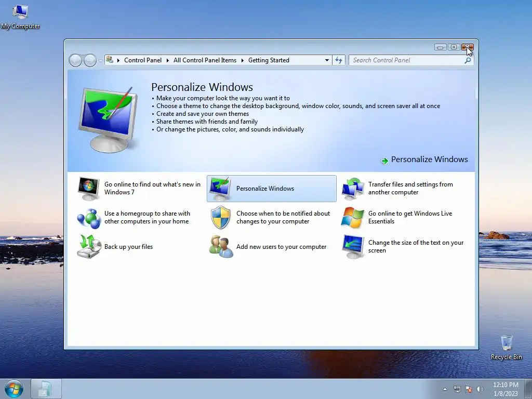Click the 'Personalize Windows' heading text
Screen dimensions: 532x399
coord(202,87)
